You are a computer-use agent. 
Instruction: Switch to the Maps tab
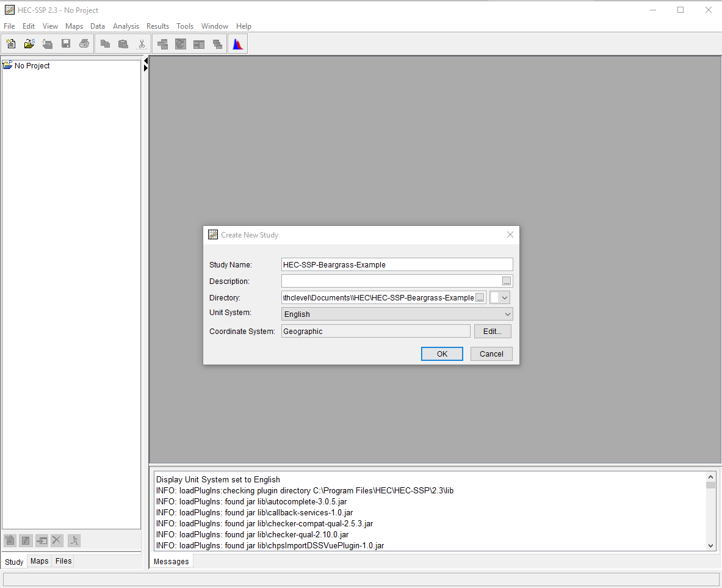pos(40,561)
